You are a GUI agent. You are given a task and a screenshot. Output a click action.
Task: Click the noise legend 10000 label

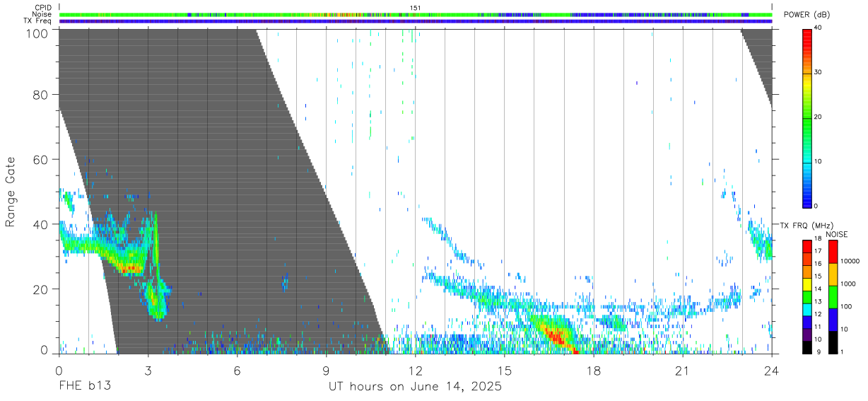point(849,261)
